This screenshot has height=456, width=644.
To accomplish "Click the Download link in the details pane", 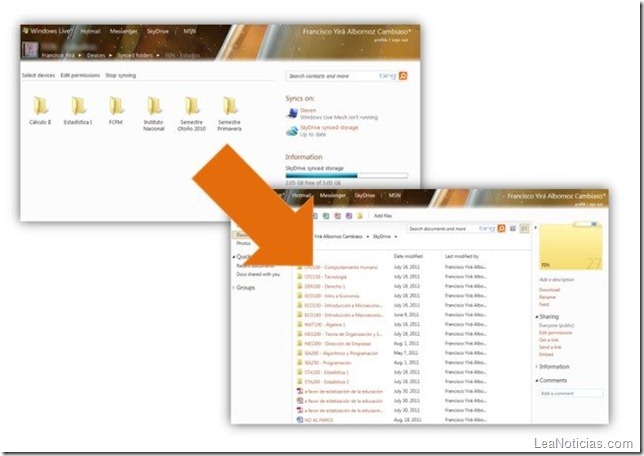I will pos(550,290).
